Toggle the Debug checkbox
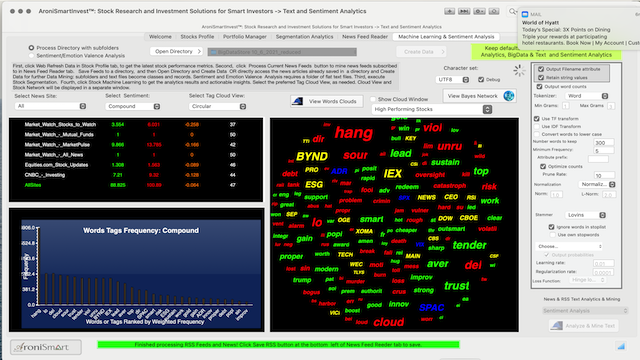 coord(481,80)
